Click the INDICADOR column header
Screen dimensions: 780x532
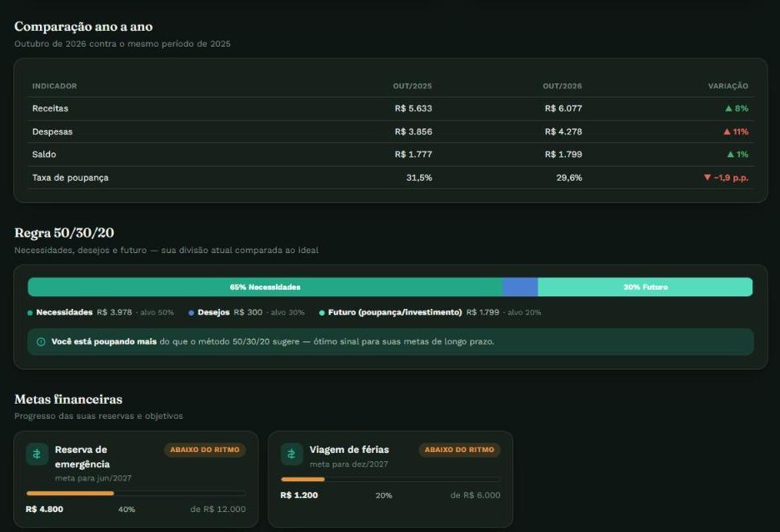tap(55, 86)
